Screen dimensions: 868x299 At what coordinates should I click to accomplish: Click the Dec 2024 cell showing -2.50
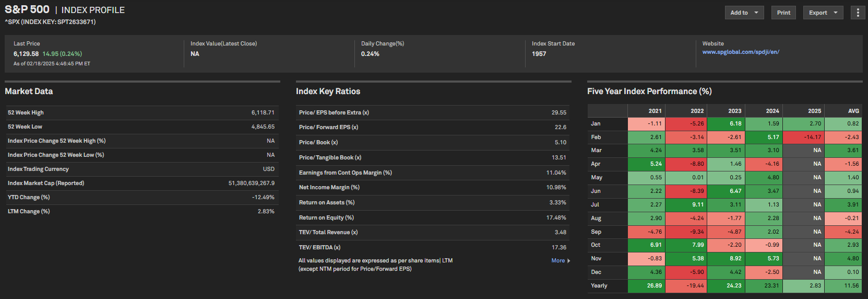[764, 272]
